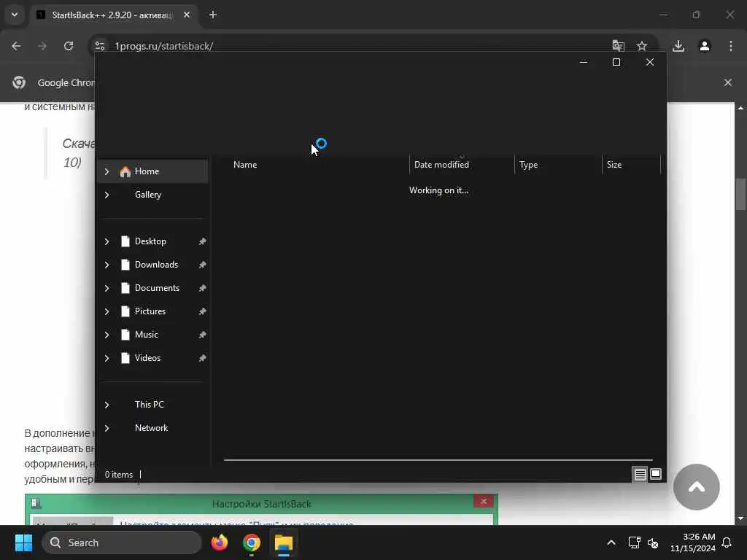Image resolution: width=747 pixels, height=560 pixels.
Task: Show hidden system tray icons
Action: tap(611, 542)
